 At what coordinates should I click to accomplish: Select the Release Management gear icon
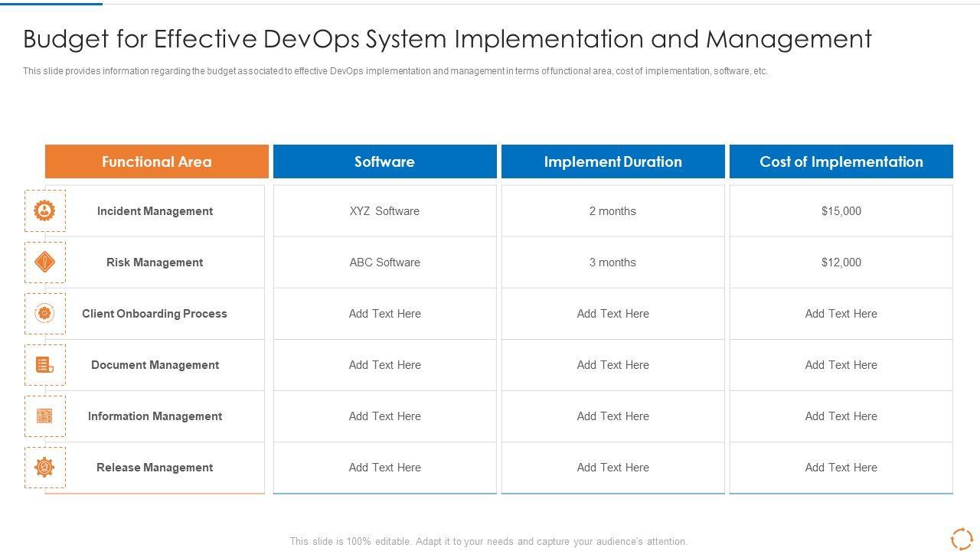(44, 468)
